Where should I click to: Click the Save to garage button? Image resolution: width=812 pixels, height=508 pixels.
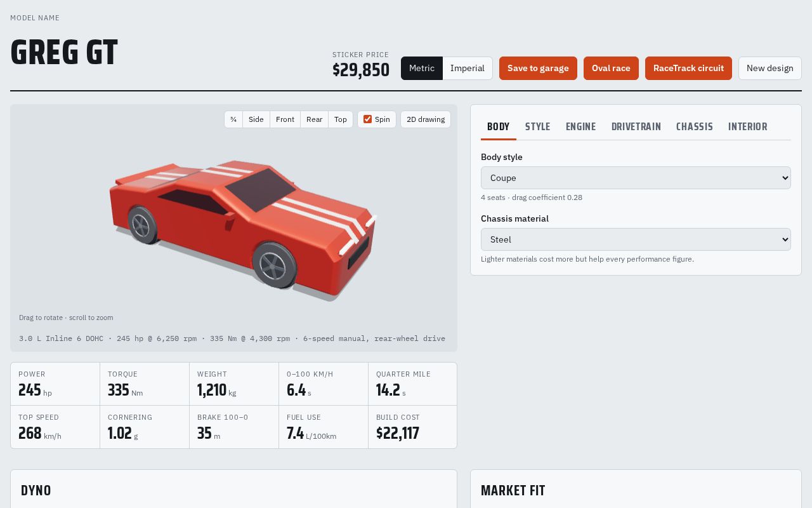(538, 69)
